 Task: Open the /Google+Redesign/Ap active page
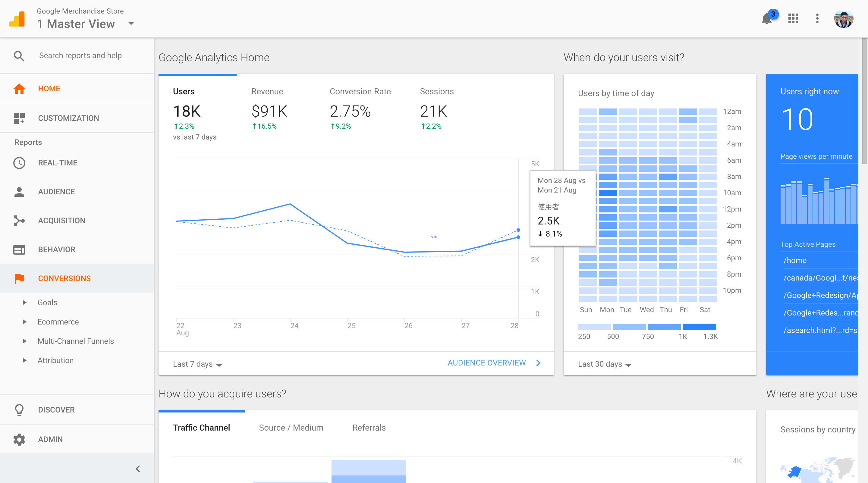coord(820,295)
